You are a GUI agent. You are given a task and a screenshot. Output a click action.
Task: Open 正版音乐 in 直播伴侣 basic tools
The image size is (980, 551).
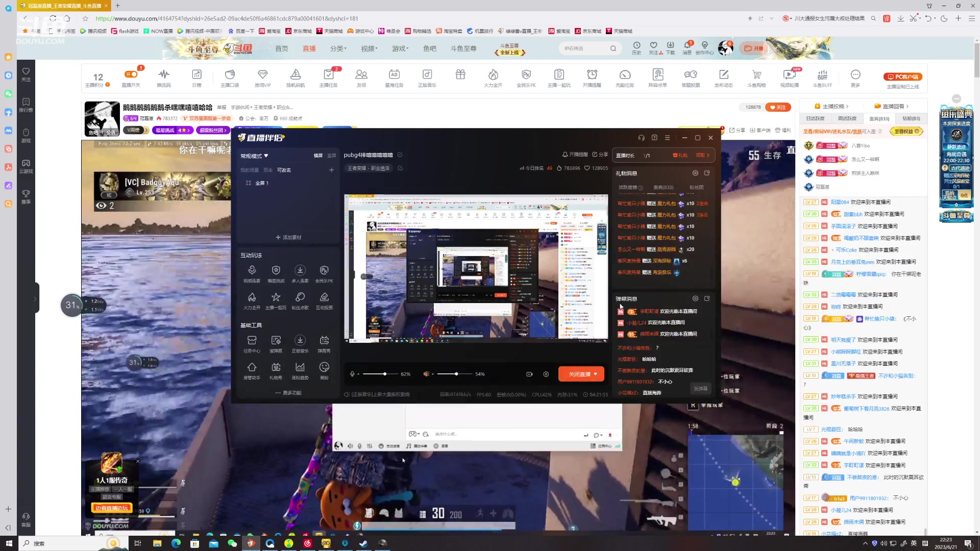coord(300,344)
